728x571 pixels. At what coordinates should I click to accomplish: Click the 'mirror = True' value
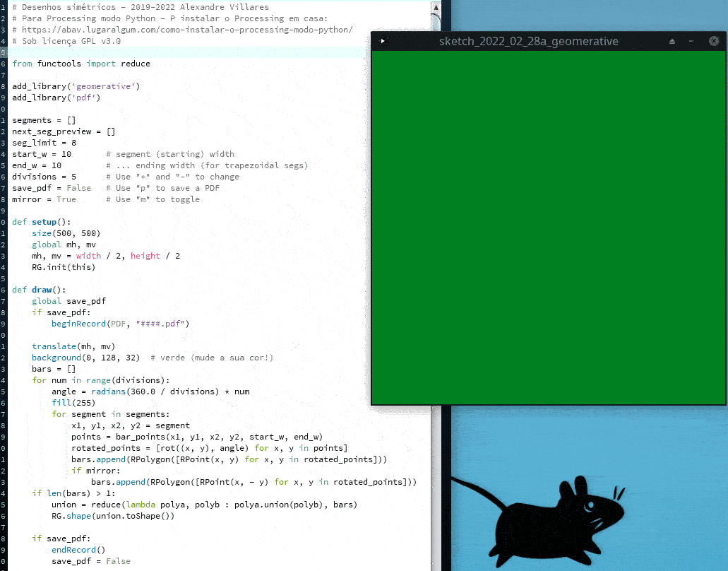66,199
